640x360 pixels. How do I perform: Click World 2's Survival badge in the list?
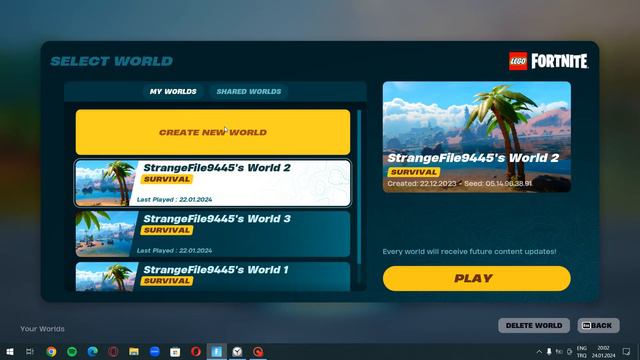tap(167, 179)
